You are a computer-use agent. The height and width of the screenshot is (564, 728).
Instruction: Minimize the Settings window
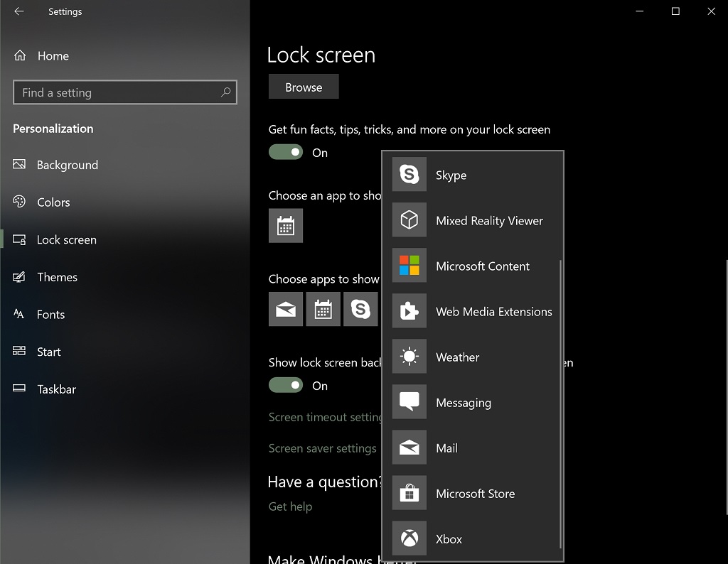640,11
